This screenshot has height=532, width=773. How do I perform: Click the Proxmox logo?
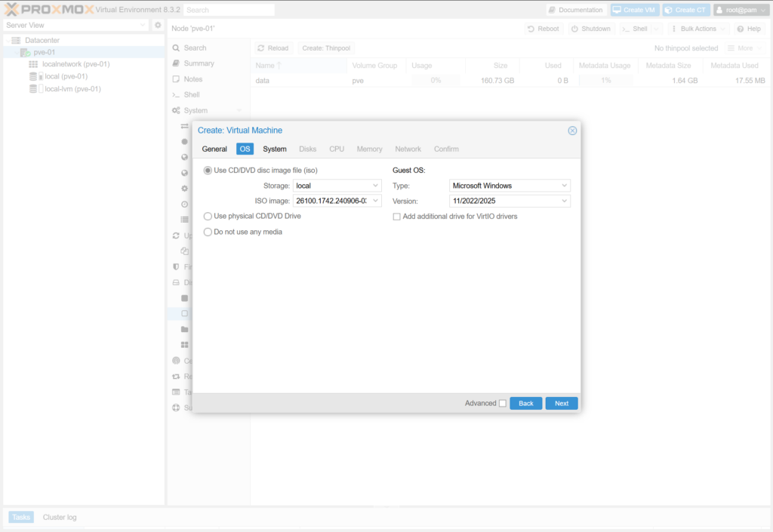(x=48, y=9)
